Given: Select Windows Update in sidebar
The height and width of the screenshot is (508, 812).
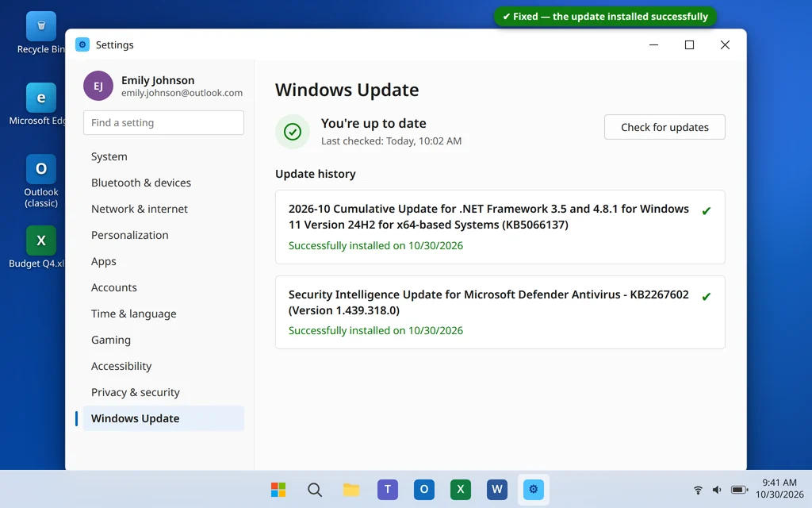Looking at the screenshot, I should 163,418.
